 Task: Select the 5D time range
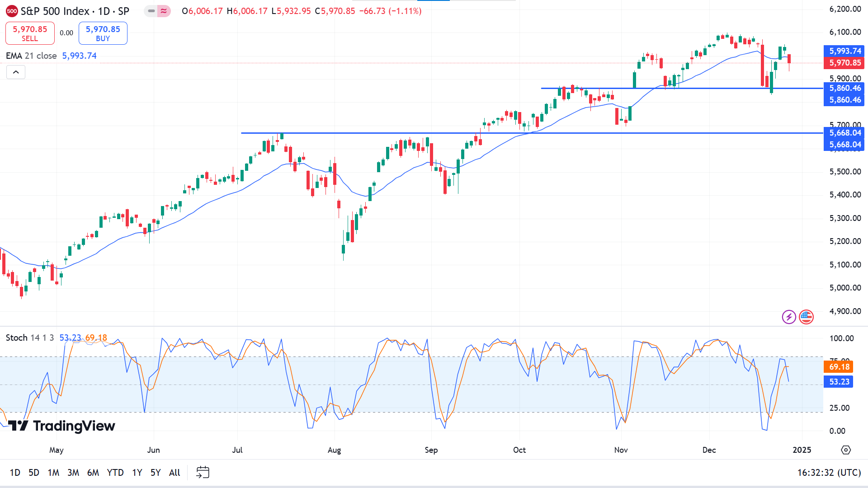34,473
